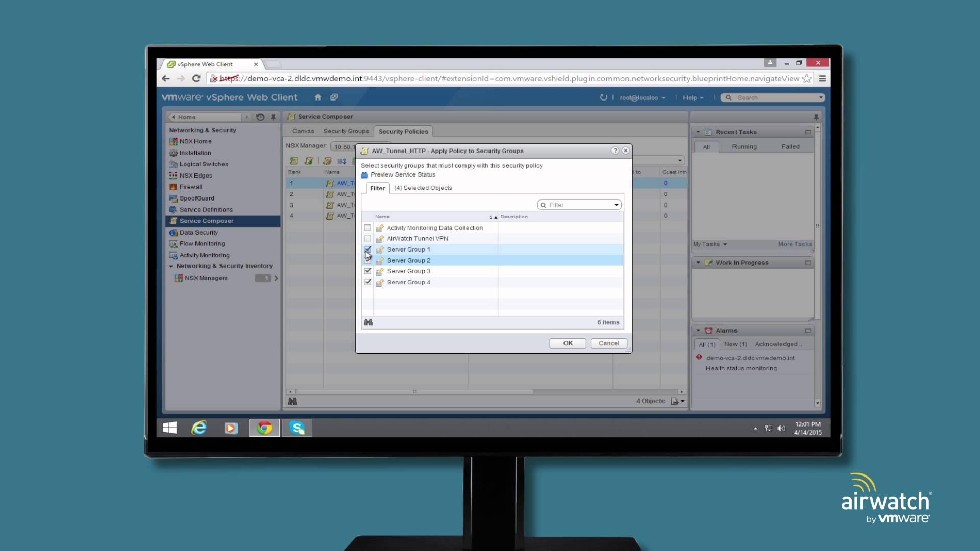Open Flow Monitoring
The width and height of the screenshot is (980, 551).
202,244
